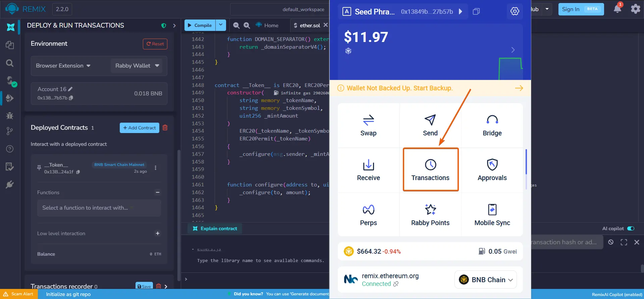This screenshot has width=644, height=299.
Task: Click the transaction hash search field
Action: coord(567,242)
